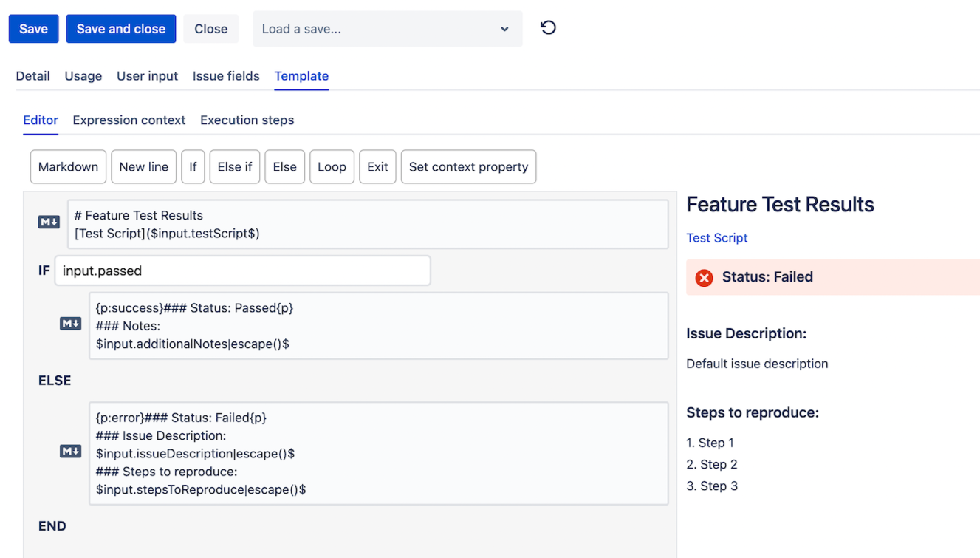This screenshot has width=980, height=558.
Task: Open the Load a save dropdown
Action: [387, 27]
